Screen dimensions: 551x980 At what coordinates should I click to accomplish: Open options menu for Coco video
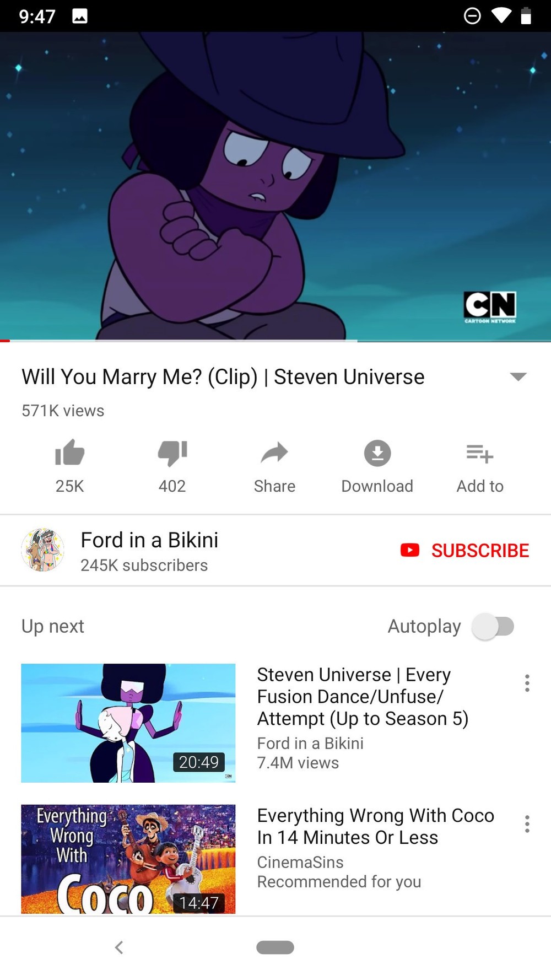(527, 824)
